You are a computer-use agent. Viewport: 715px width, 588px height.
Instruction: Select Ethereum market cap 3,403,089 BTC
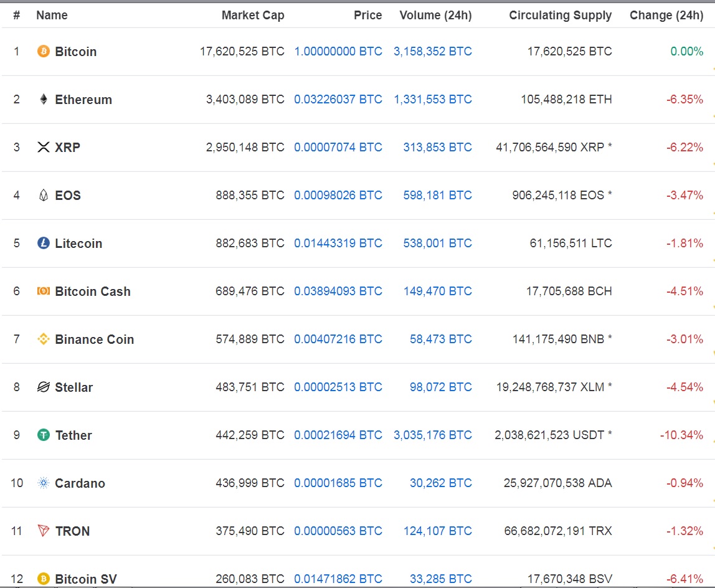click(245, 99)
